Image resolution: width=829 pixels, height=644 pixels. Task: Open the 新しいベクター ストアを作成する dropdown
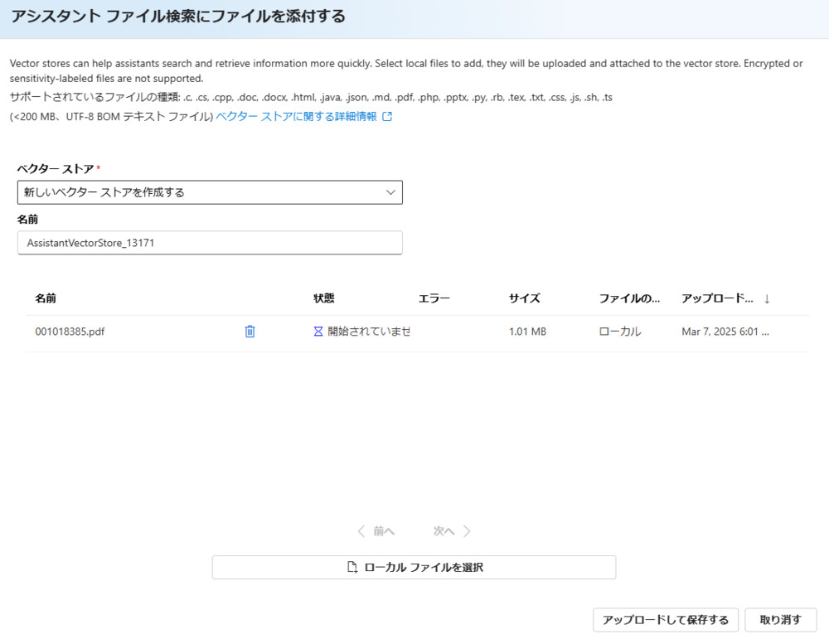tap(211, 192)
